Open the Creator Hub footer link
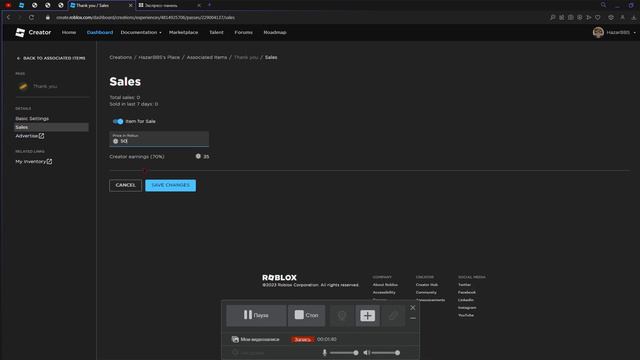 click(x=427, y=285)
